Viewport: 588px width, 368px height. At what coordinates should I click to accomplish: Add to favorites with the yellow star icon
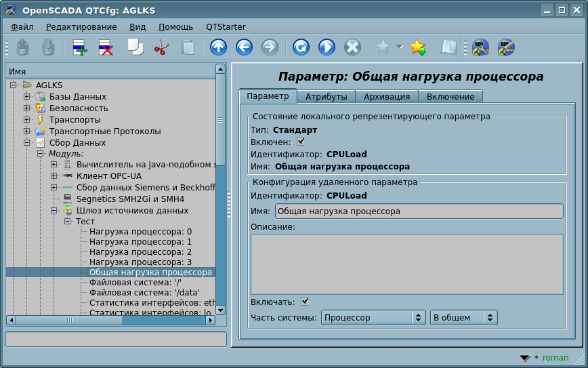[x=417, y=47]
